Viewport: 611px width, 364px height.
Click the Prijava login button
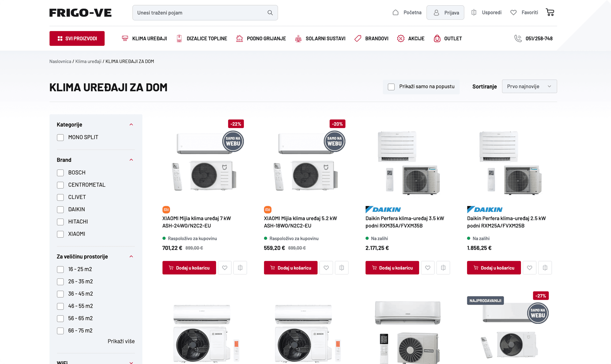pyautogui.click(x=445, y=13)
